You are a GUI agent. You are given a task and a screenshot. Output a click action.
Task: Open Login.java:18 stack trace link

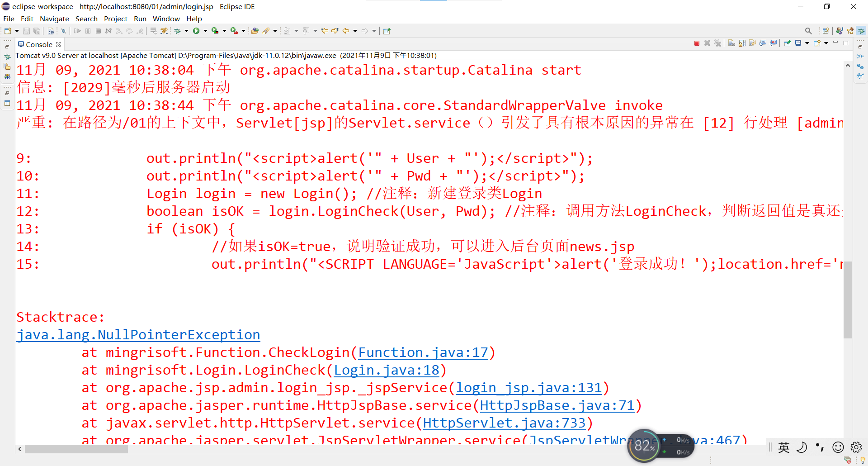[x=387, y=370]
